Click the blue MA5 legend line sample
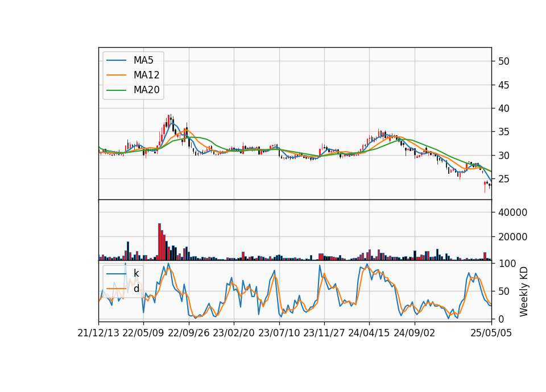 tap(116, 60)
